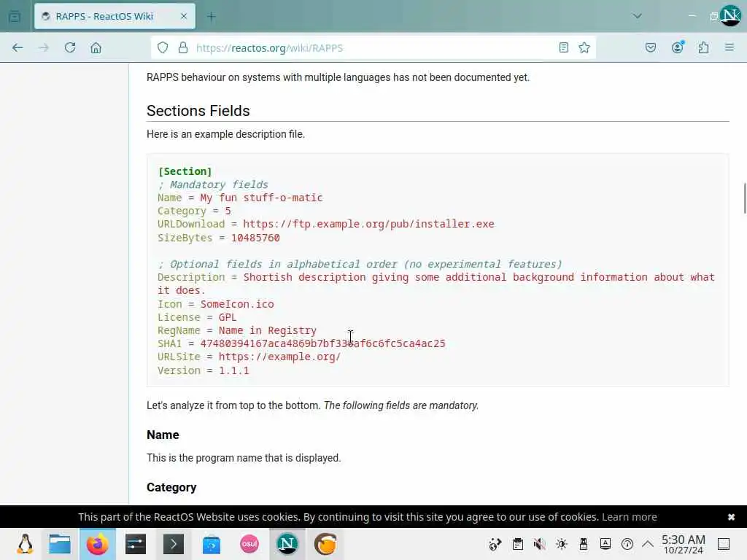Open the software store taskbar icon
The height and width of the screenshot is (560, 747).
point(212,544)
